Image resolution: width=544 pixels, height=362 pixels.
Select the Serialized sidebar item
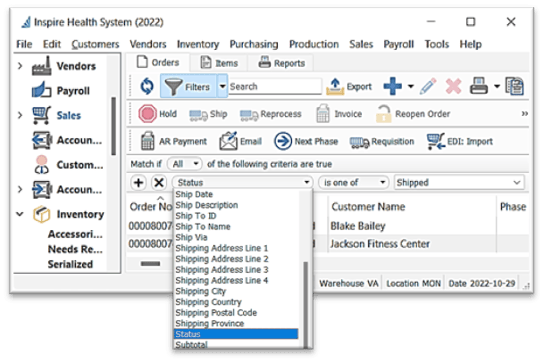70,264
